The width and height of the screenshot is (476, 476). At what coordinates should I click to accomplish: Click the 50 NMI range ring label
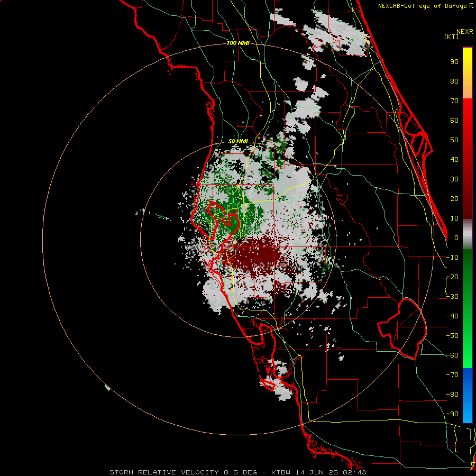238,141
